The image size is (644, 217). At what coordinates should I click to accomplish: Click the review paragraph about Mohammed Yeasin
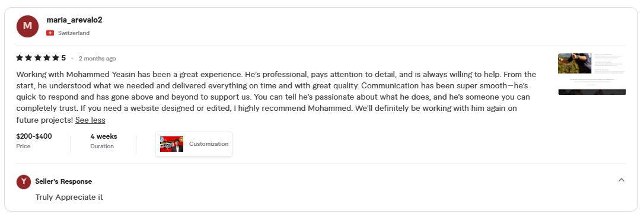coord(276,97)
